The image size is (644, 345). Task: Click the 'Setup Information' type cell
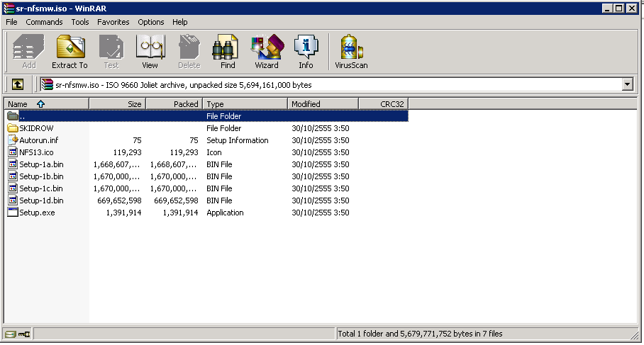[238, 140]
